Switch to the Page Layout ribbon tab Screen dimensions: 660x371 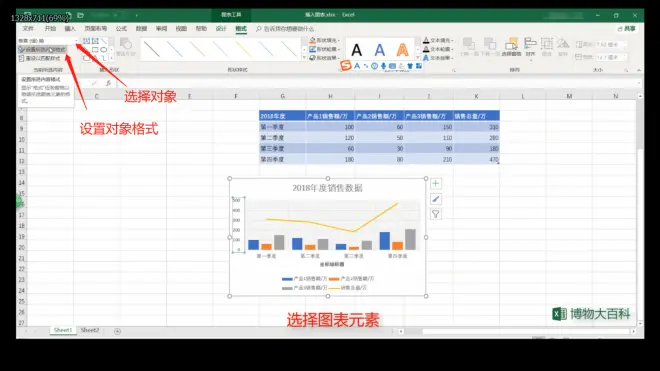[x=96, y=29]
